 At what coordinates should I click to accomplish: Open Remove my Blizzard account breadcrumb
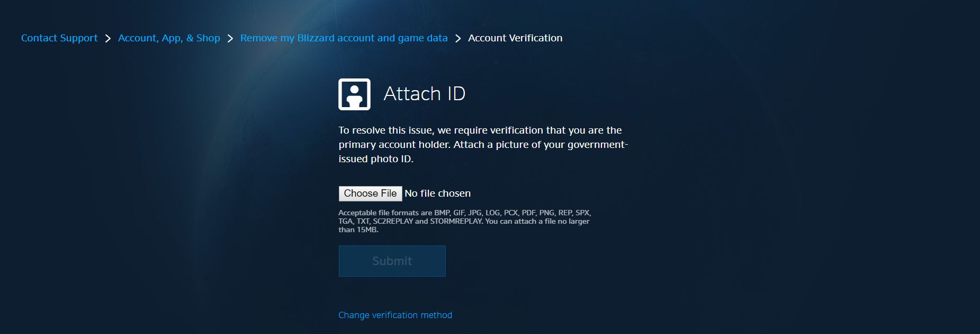coord(344,38)
